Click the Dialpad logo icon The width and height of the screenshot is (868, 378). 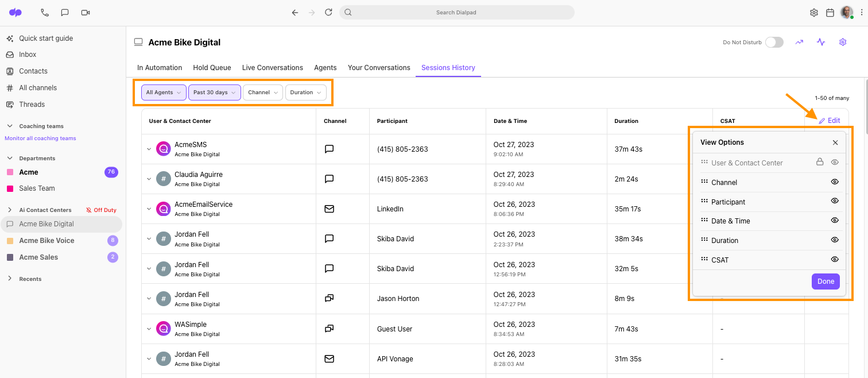pyautogui.click(x=15, y=12)
